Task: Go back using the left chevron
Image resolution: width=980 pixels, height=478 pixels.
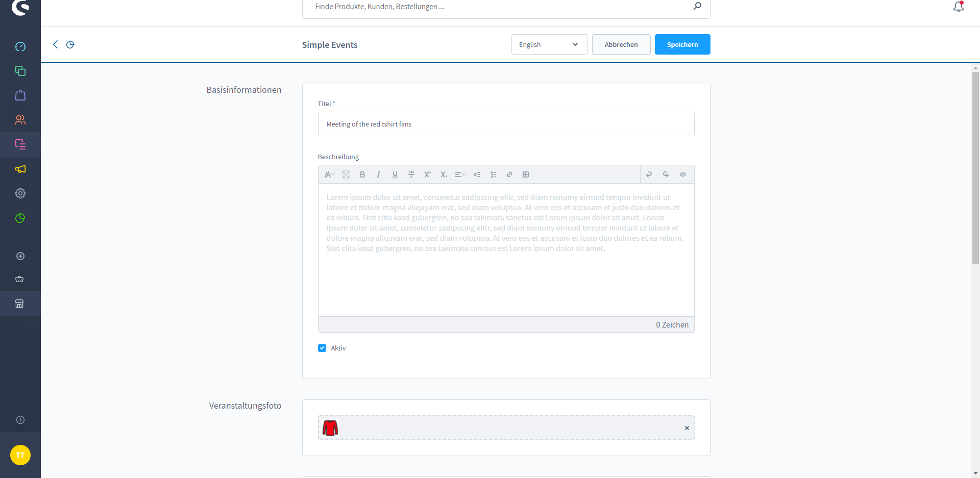Action: coord(55,44)
